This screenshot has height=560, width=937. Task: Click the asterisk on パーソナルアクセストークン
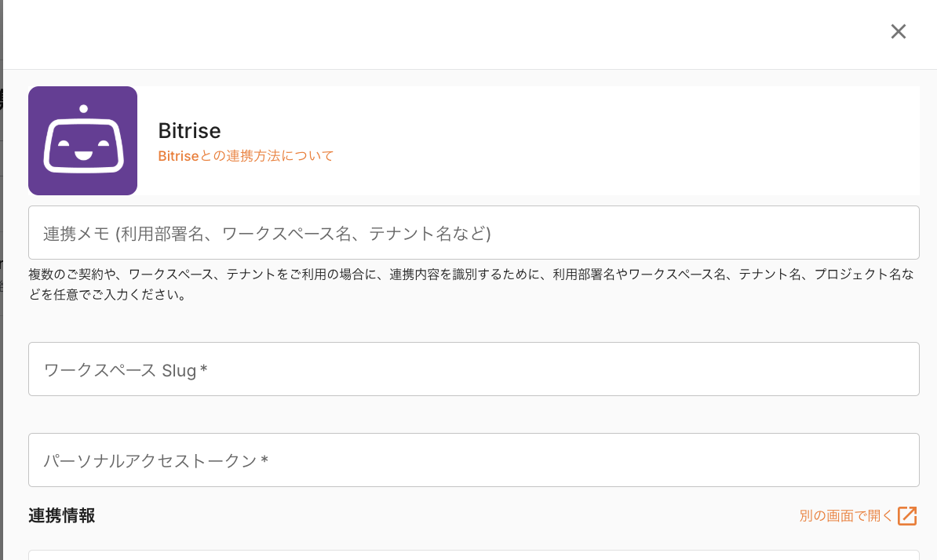click(264, 461)
